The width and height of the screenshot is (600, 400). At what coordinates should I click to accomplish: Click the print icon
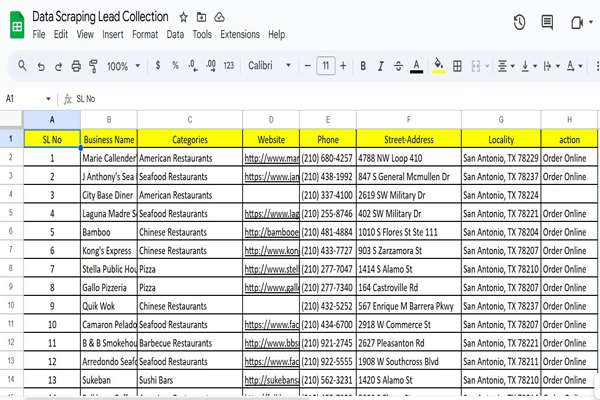click(x=76, y=66)
